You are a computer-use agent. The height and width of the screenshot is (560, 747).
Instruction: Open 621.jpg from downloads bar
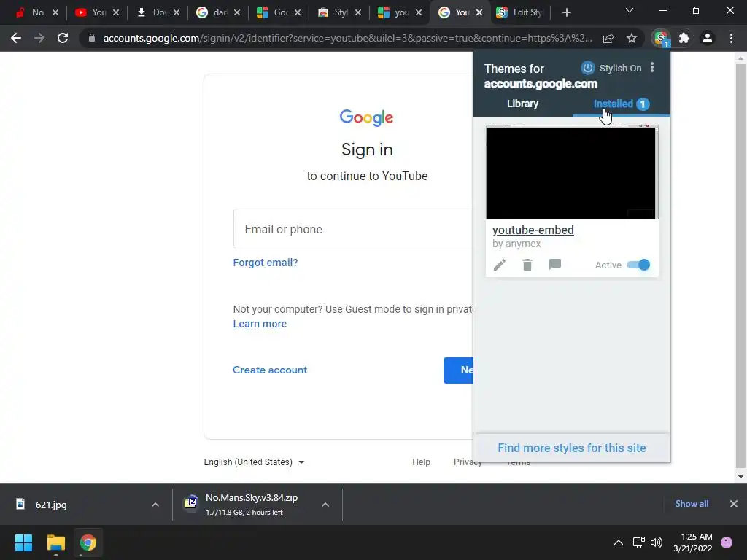pos(51,505)
